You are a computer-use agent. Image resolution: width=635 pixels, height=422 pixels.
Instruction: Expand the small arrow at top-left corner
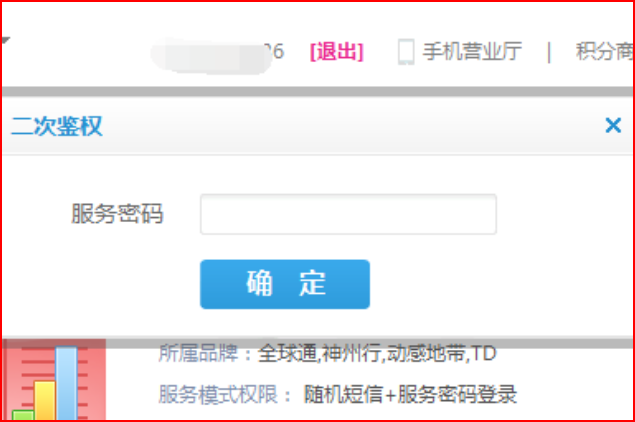6,40
